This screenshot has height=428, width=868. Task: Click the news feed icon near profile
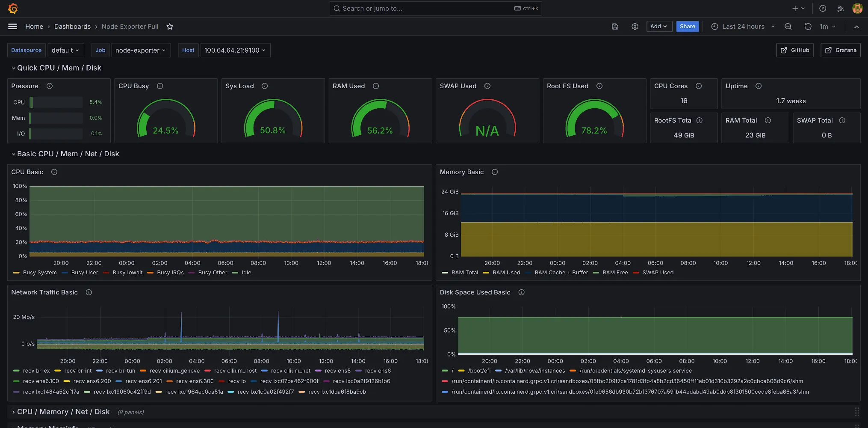point(840,9)
